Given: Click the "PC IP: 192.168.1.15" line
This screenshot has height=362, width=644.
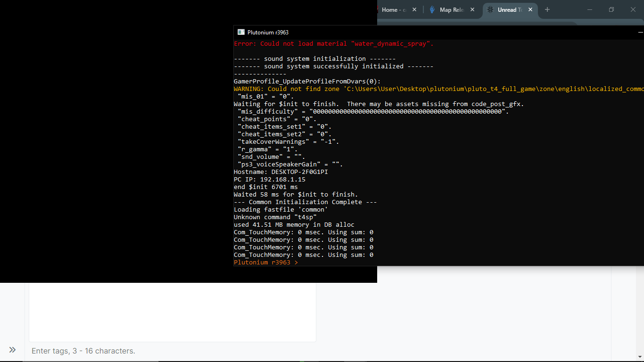Looking at the screenshot, I should (x=270, y=180).
